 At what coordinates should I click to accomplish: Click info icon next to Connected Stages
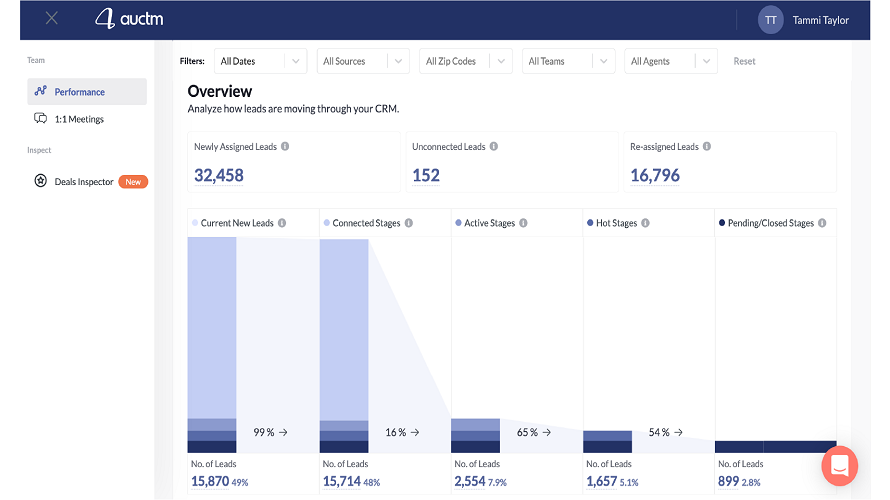(x=409, y=223)
